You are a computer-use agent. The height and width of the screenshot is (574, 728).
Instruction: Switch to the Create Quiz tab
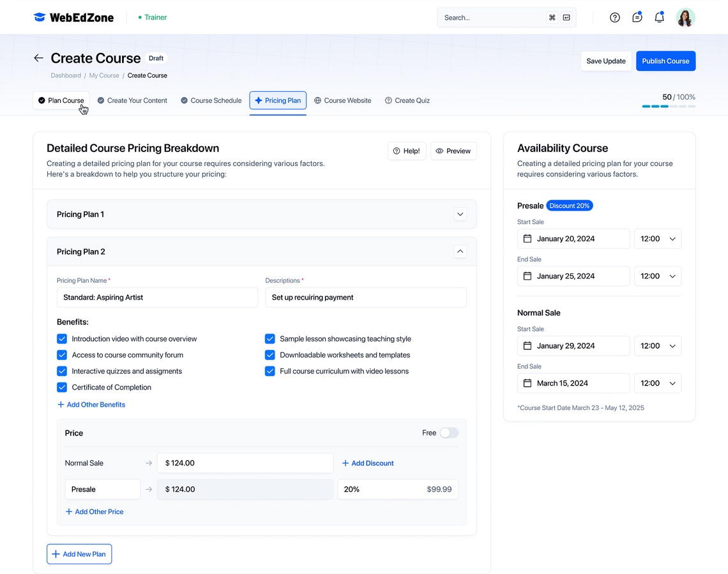tap(407, 100)
